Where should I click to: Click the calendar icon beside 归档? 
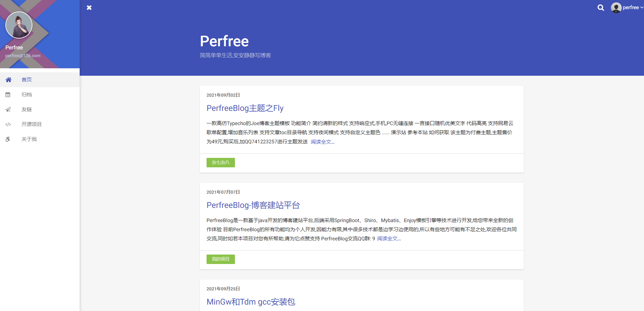8,95
